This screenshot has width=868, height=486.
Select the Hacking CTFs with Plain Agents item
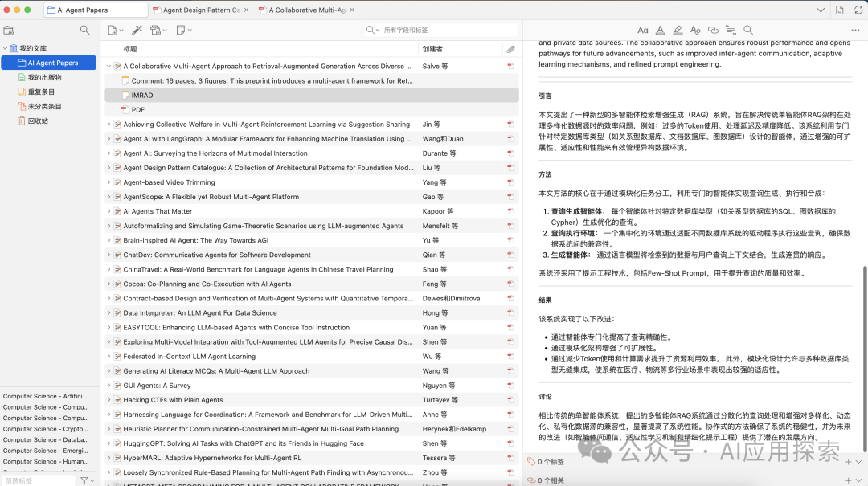tap(312, 400)
